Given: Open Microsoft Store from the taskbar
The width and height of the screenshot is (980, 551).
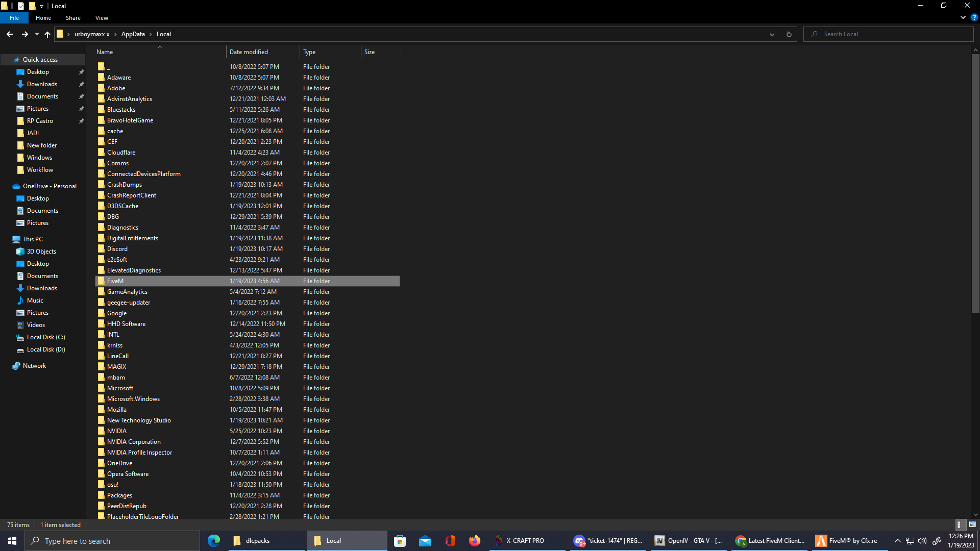Looking at the screenshot, I should click(400, 541).
